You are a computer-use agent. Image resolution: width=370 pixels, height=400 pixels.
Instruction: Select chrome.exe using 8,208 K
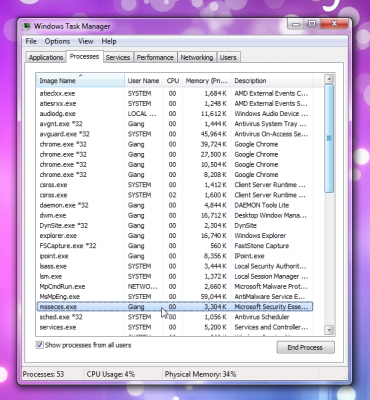coord(174,174)
